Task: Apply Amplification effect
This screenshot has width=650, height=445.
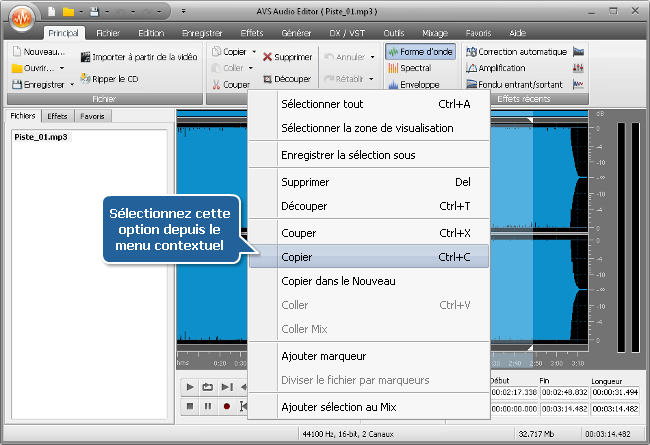Action: click(496, 68)
